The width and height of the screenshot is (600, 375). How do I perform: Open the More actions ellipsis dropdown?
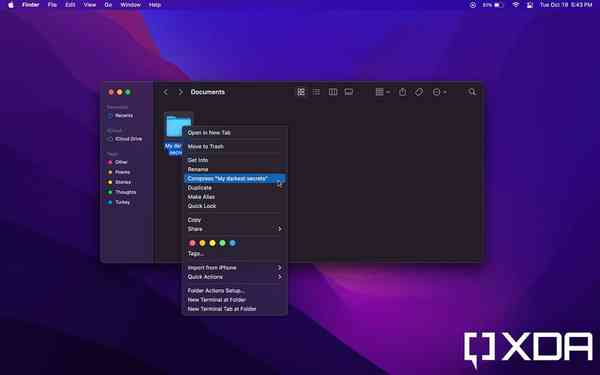point(439,92)
